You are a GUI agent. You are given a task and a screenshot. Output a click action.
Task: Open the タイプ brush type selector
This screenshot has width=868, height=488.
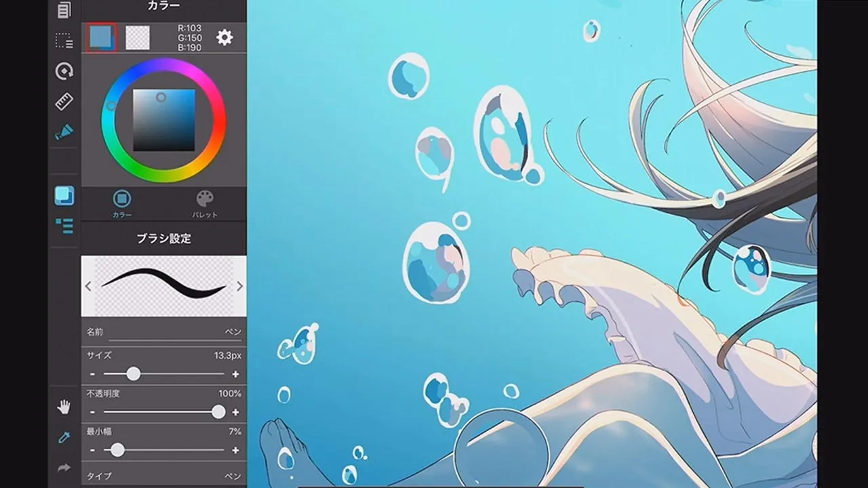tap(163, 476)
